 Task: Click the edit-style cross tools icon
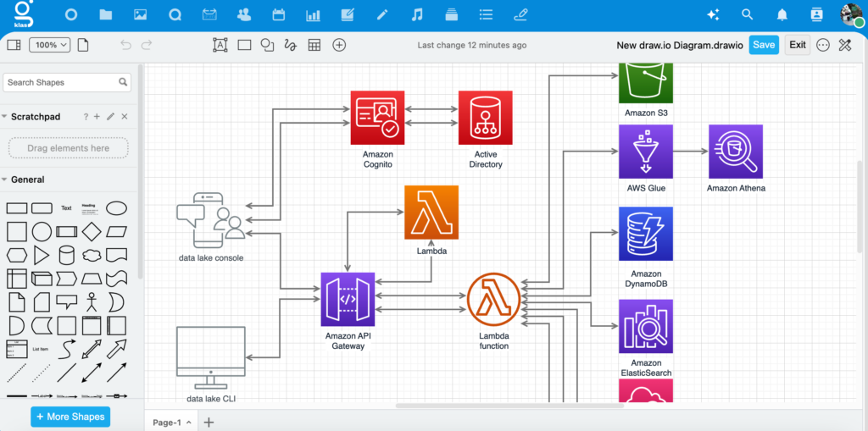click(845, 45)
